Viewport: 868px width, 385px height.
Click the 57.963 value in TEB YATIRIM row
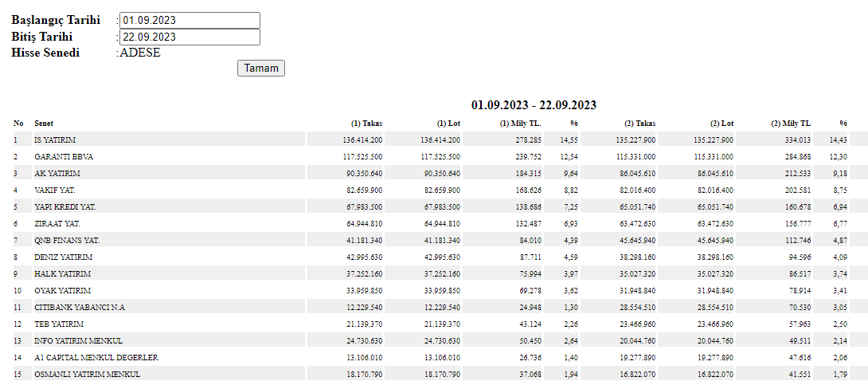coord(800,324)
